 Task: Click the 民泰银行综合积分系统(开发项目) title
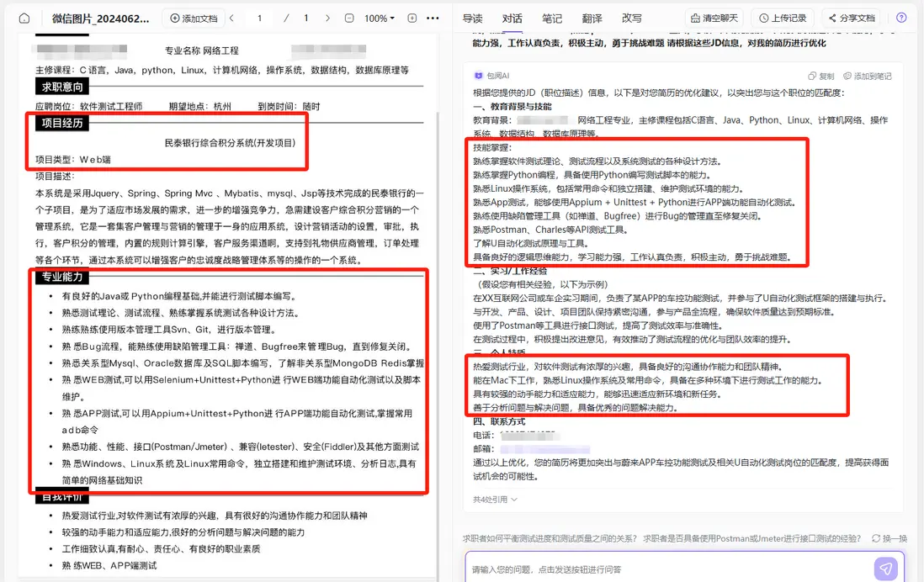(x=230, y=143)
